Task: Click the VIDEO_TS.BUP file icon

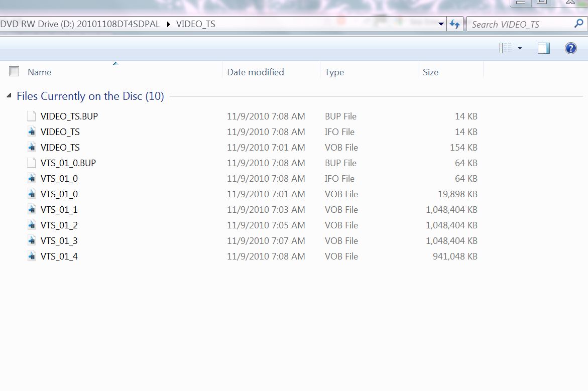Action: click(x=32, y=116)
